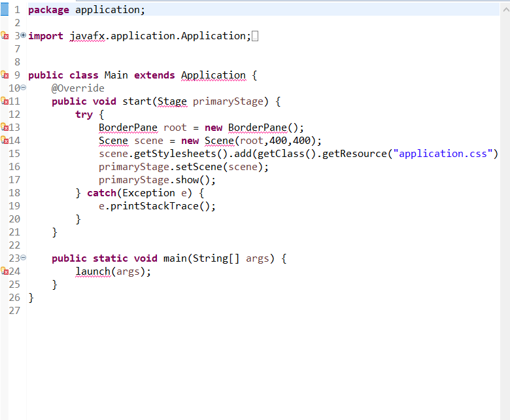Click the underlined Stage parameter type

point(173,101)
